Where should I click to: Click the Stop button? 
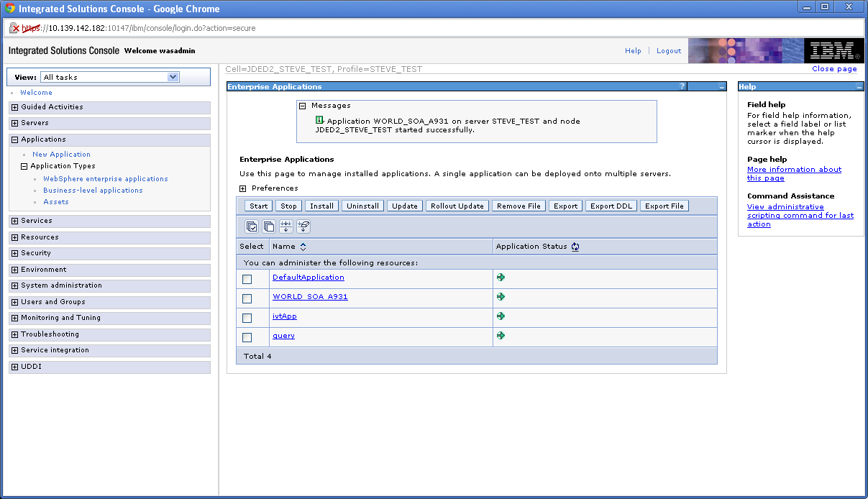(288, 206)
